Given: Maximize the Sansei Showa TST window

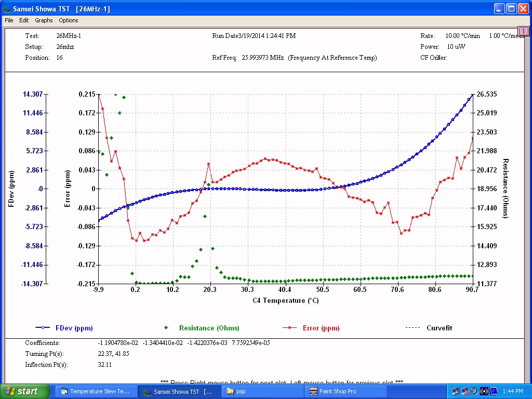Looking at the screenshot, I should [511, 9].
